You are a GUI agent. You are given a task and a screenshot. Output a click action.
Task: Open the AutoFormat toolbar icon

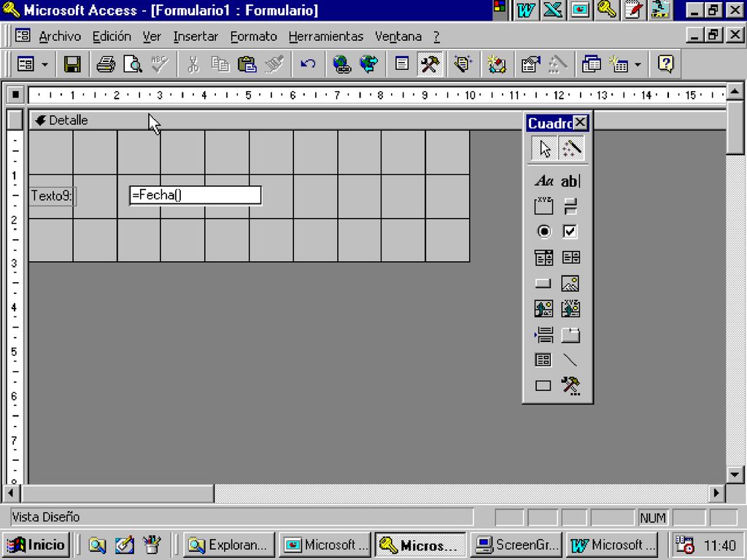click(x=462, y=64)
